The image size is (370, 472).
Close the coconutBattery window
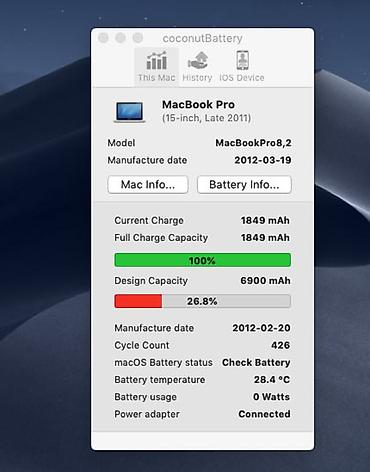click(103, 38)
